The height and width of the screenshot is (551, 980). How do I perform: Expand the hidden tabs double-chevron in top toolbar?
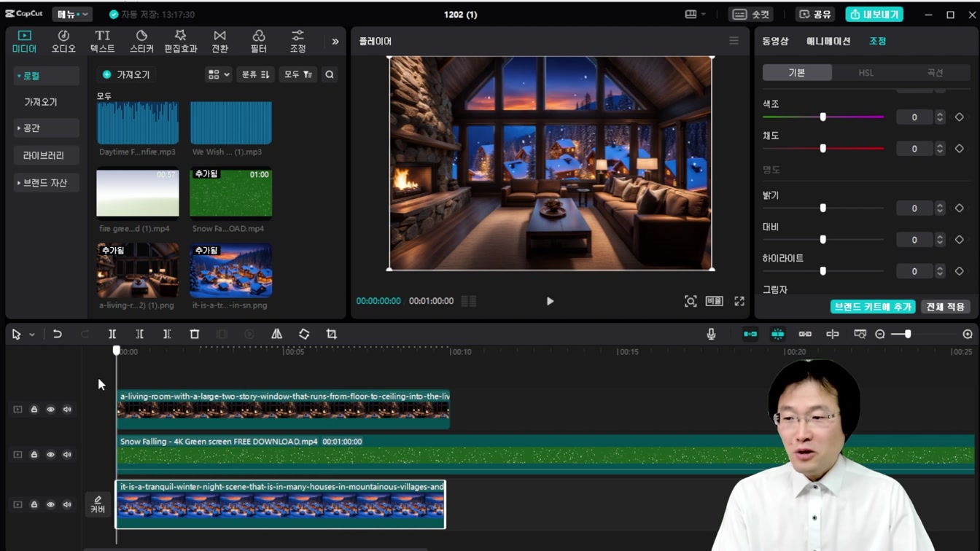335,42
